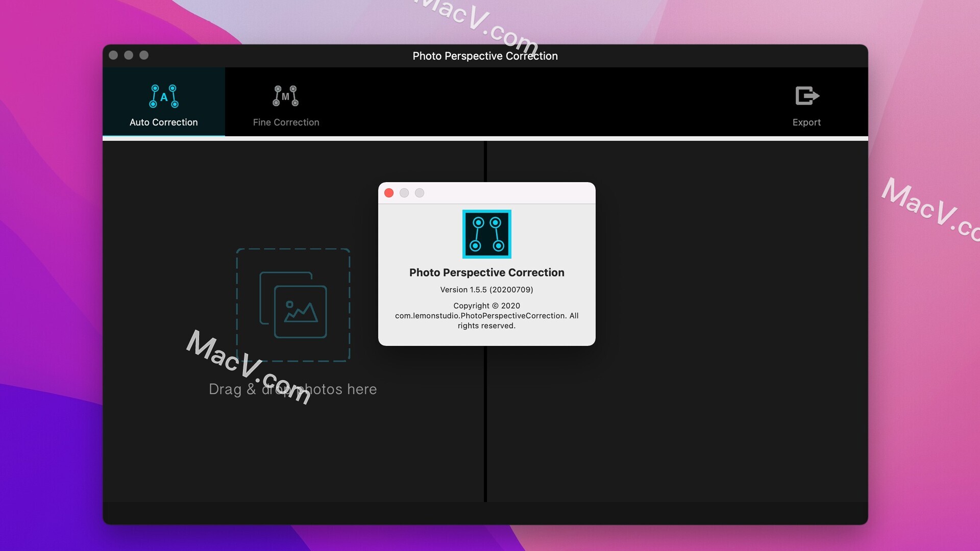Click the 'Drag & drop photos here' text
This screenshot has width=980, height=551.
[293, 389]
